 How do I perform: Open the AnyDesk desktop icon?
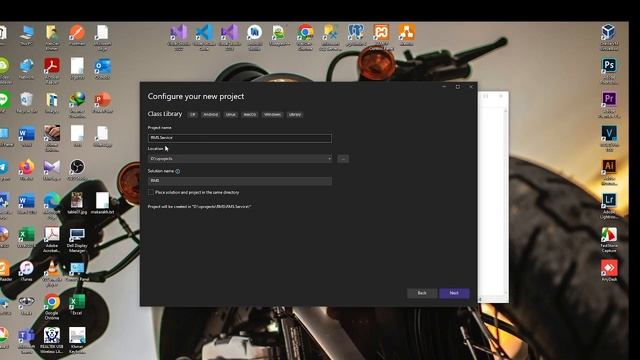[609, 270]
